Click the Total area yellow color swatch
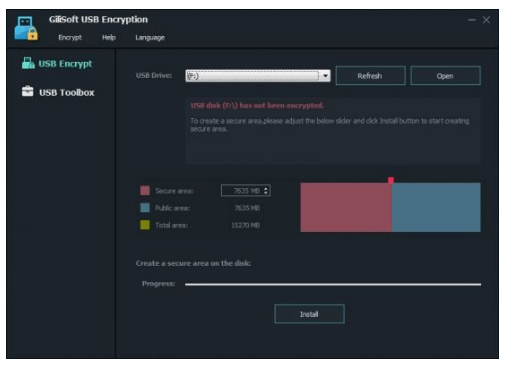This screenshot has width=507, height=365. click(x=145, y=225)
